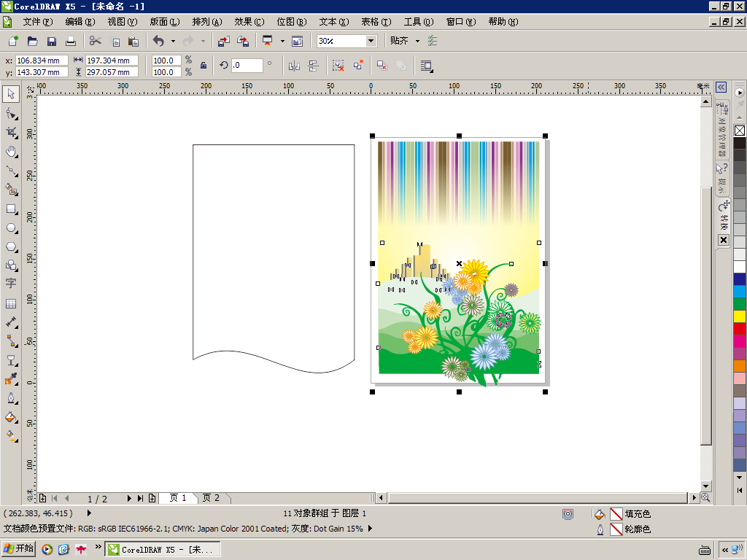Cut the selected objects
This screenshot has width=747, height=560.
tap(96, 41)
